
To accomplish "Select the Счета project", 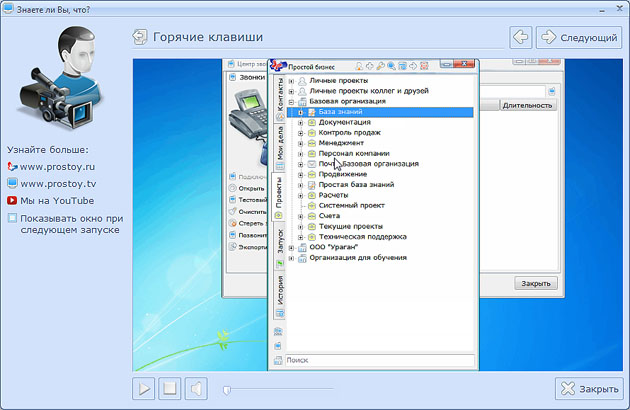I will (x=329, y=216).
